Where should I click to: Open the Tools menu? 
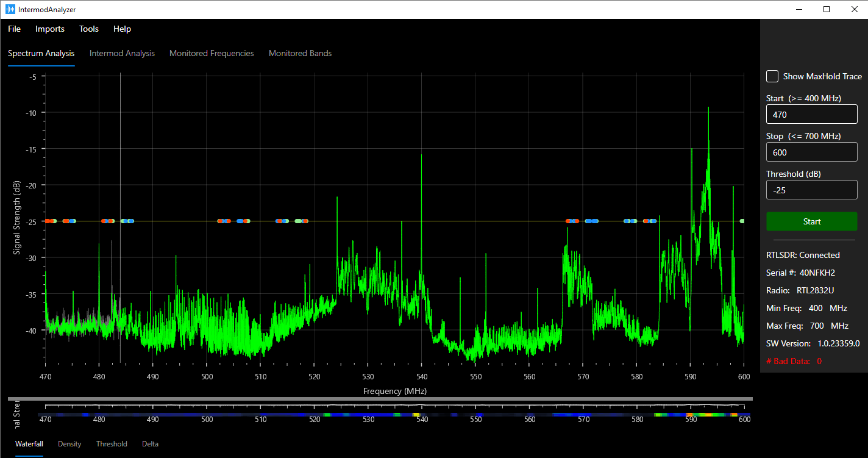click(x=89, y=29)
